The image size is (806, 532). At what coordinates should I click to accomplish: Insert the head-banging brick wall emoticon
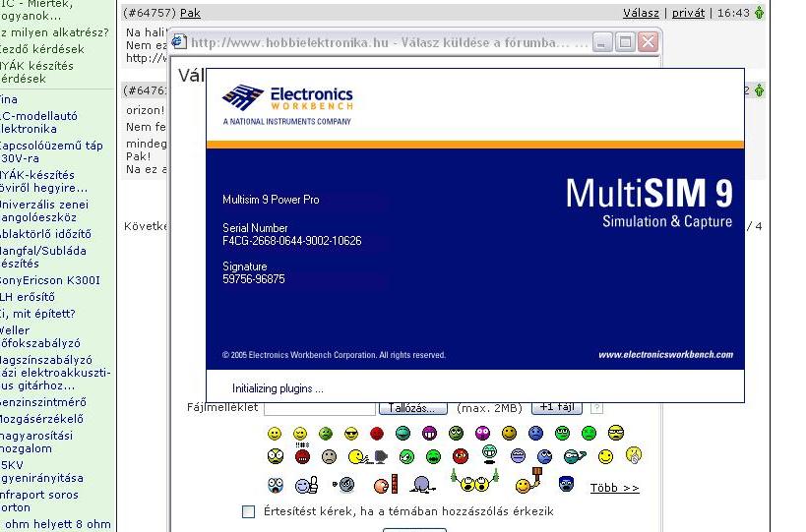[386, 485]
